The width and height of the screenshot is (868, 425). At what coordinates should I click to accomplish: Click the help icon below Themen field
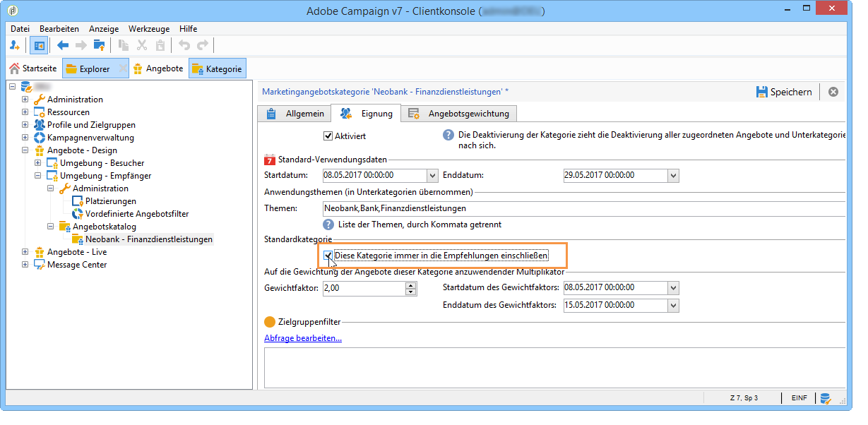(x=328, y=225)
